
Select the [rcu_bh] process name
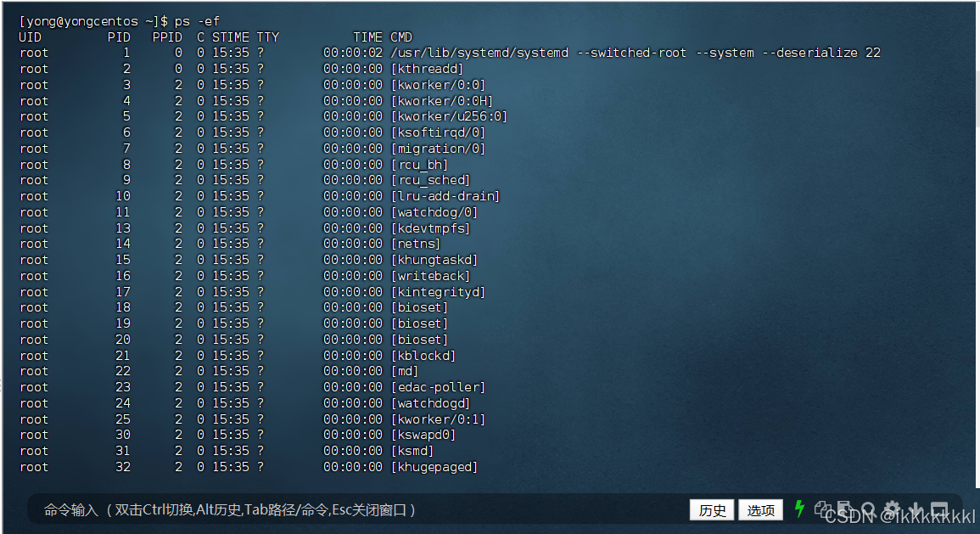[420, 165]
